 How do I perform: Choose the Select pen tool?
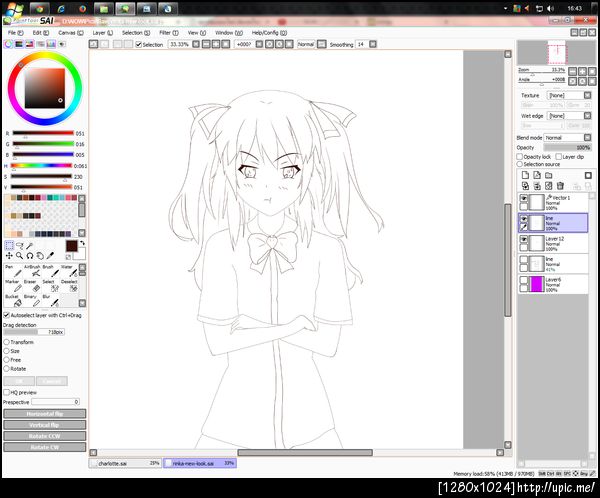pyautogui.click(x=51, y=286)
